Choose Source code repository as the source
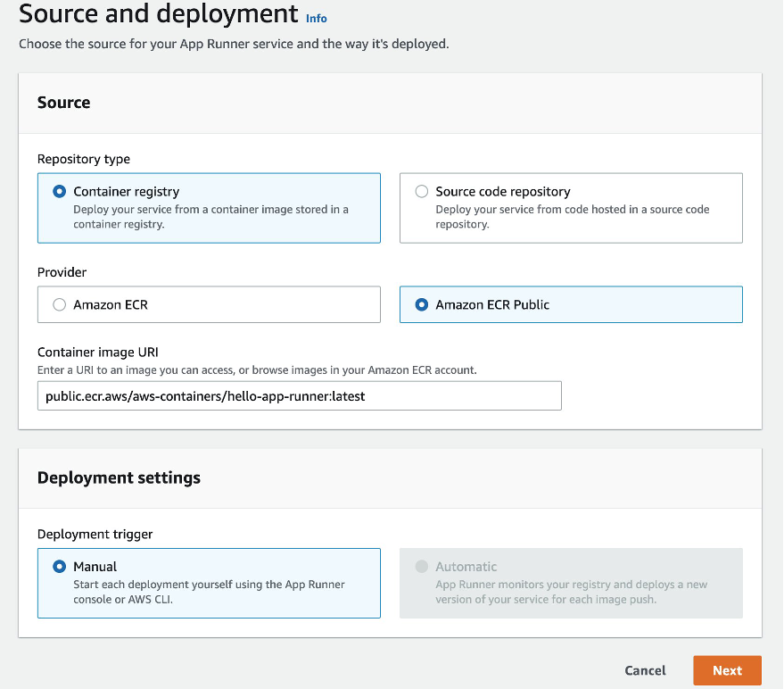The image size is (784, 689). [424, 191]
